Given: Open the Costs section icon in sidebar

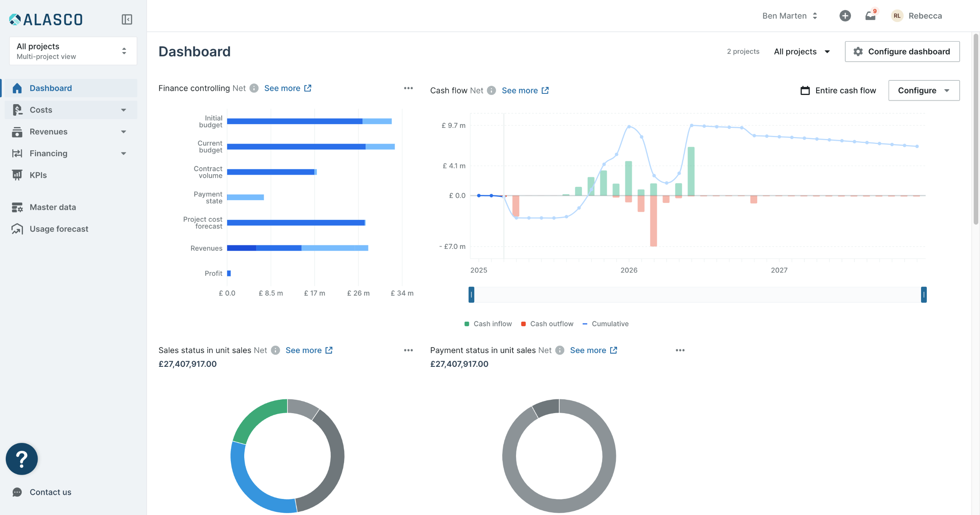Looking at the screenshot, I should click(17, 110).
